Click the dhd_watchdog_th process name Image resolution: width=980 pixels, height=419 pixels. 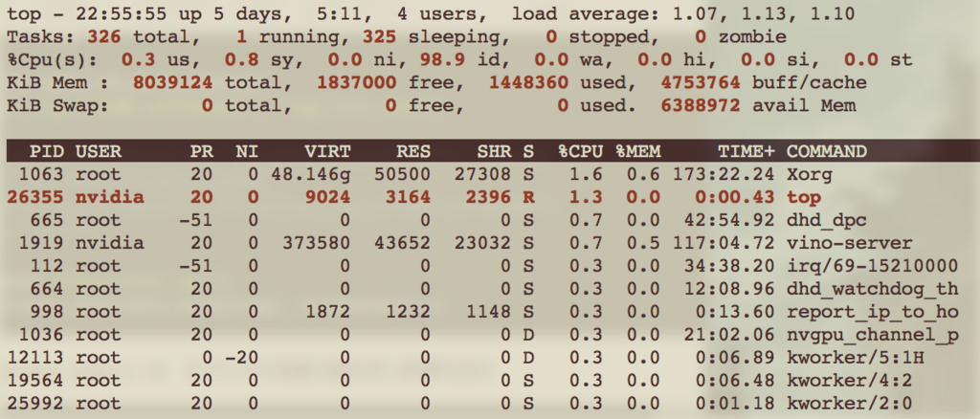[872, 289]
